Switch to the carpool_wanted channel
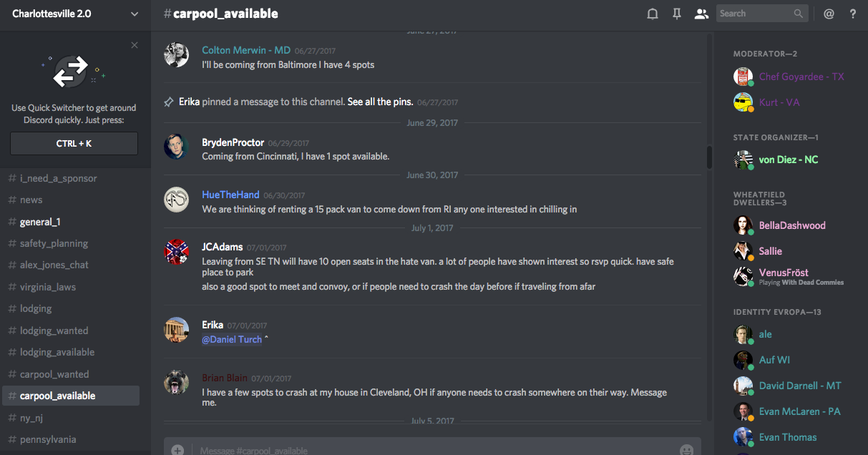The height and width of the screenshot is (455, 868). [x=54, y=374]
